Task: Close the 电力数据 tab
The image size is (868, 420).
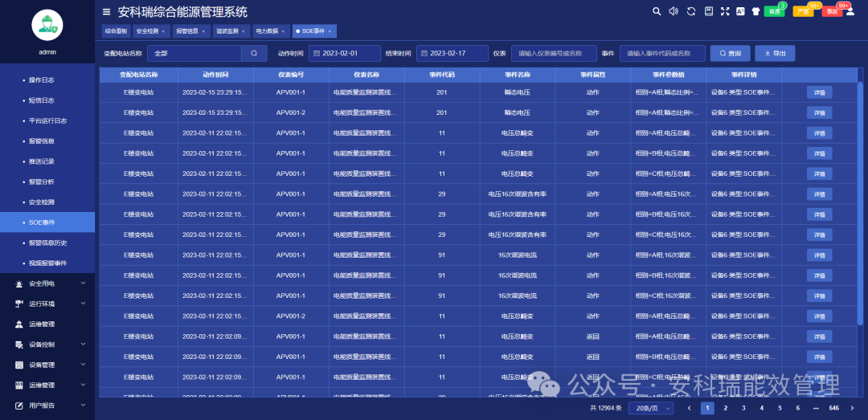Action: [283, 31]
